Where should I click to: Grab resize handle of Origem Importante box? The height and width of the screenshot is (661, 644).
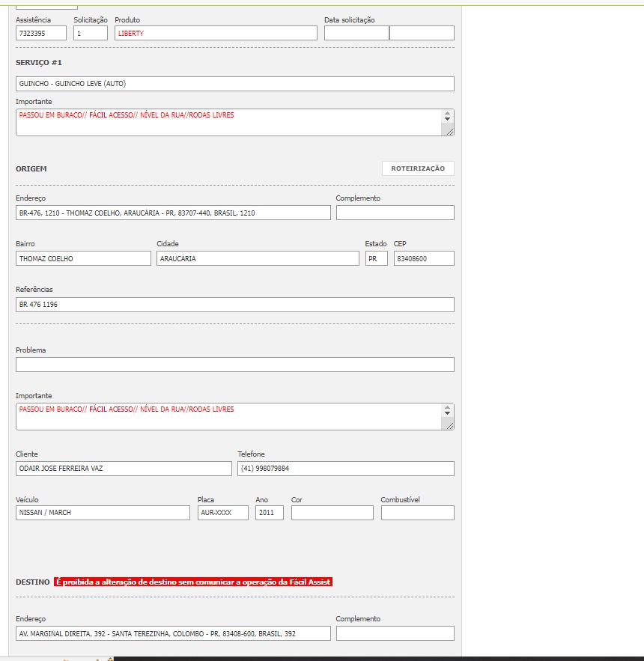click(x=450, y=426)
